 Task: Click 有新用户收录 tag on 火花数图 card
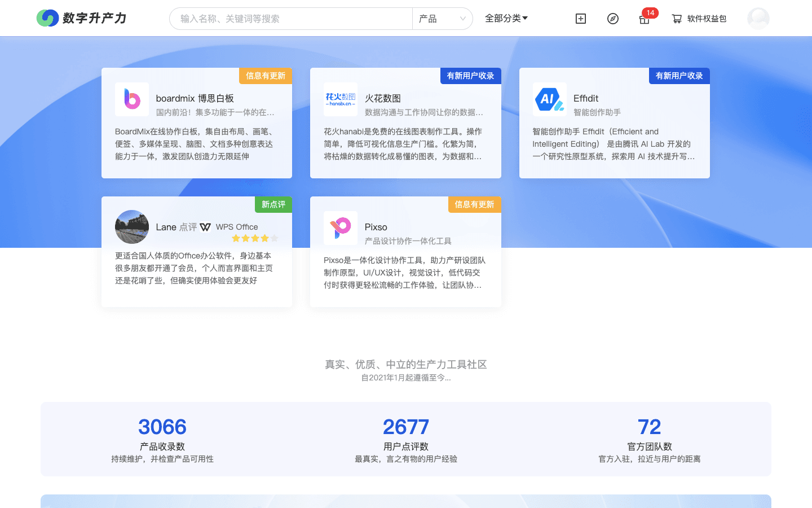(471, 76)
